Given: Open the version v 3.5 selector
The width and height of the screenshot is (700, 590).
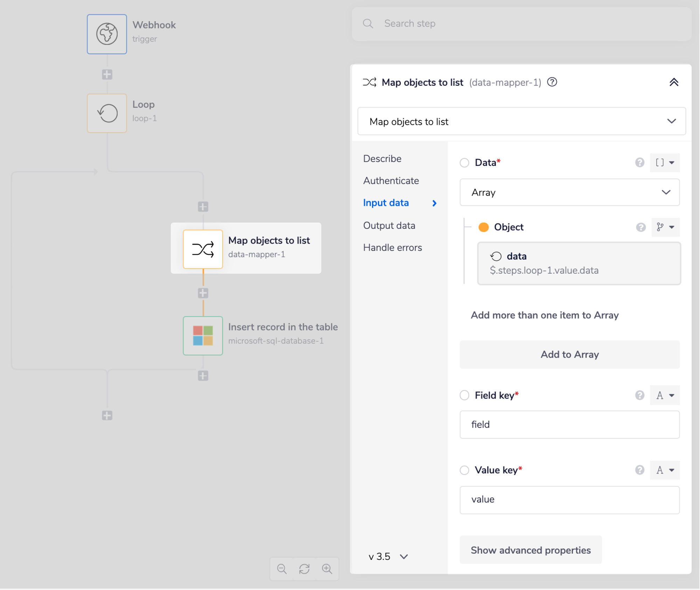Looking at the screenshot, I should [388, 556].
